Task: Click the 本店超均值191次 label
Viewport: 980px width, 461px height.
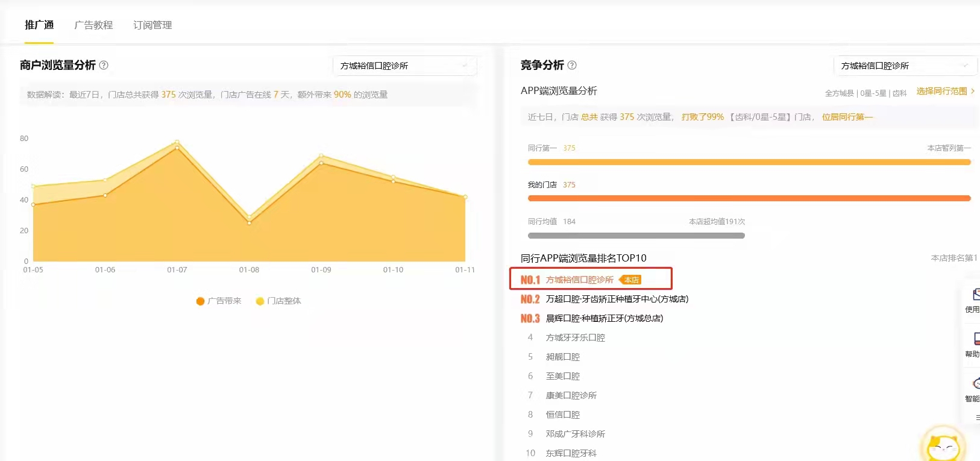Action: point(717,222)
